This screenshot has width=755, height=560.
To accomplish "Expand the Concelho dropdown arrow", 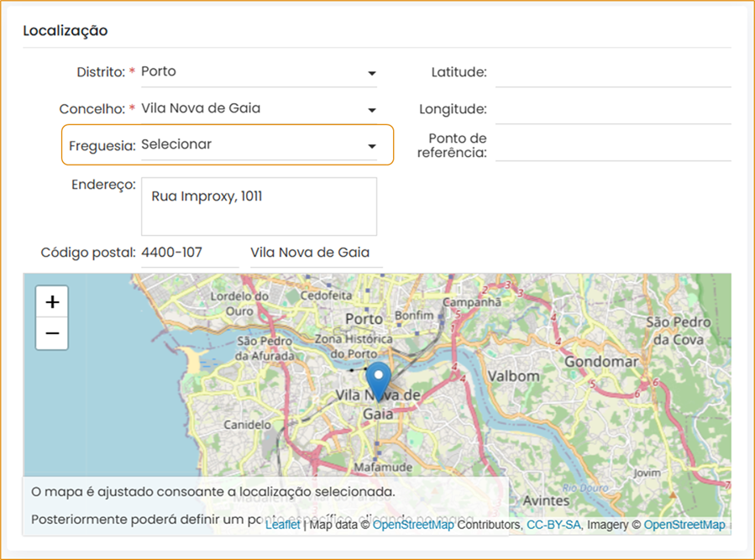I will 371,110.
